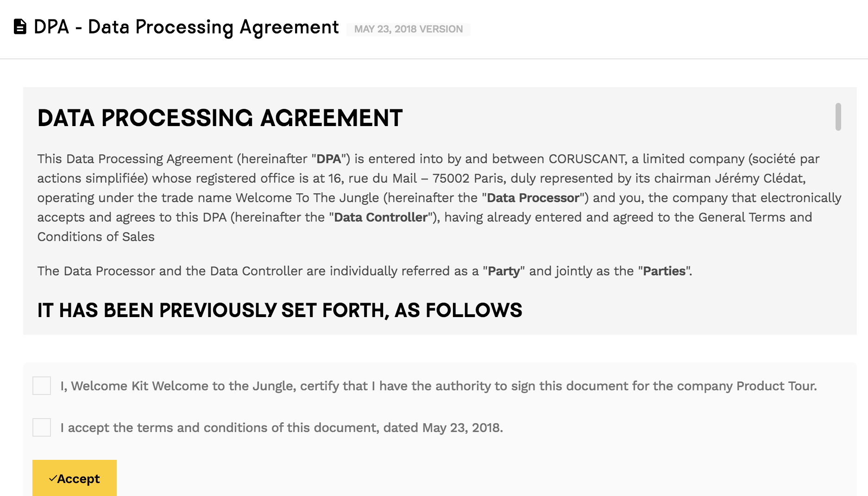Click the bold 'Data Processor' term
868x496 pixels.
coord(533,198)
